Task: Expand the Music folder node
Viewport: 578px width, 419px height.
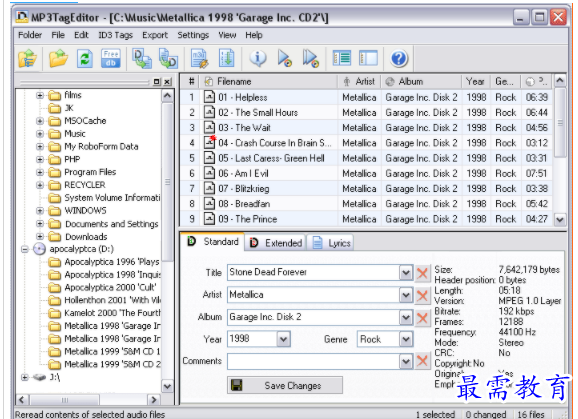Action: coord(40,134)
